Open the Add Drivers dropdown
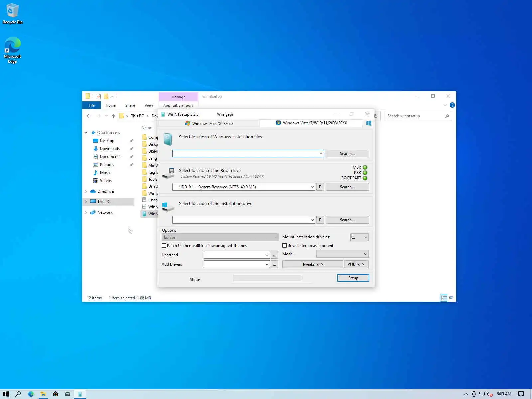Screen dimensions: 532x399 267,264
